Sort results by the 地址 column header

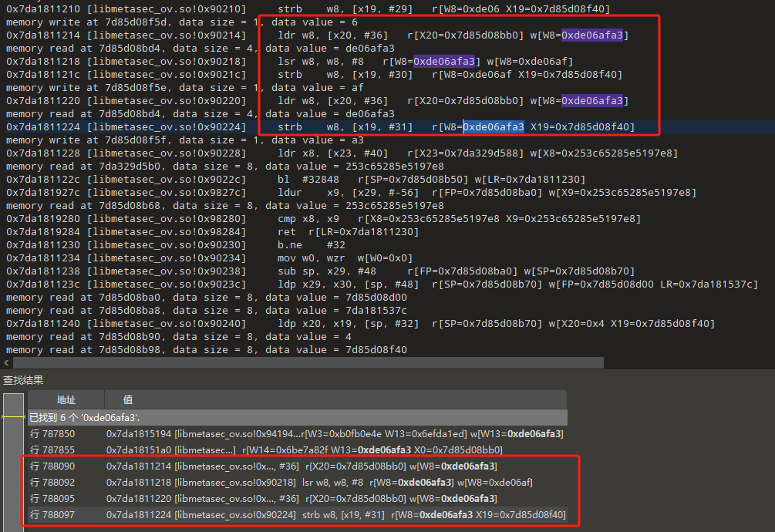pos(66,399)
